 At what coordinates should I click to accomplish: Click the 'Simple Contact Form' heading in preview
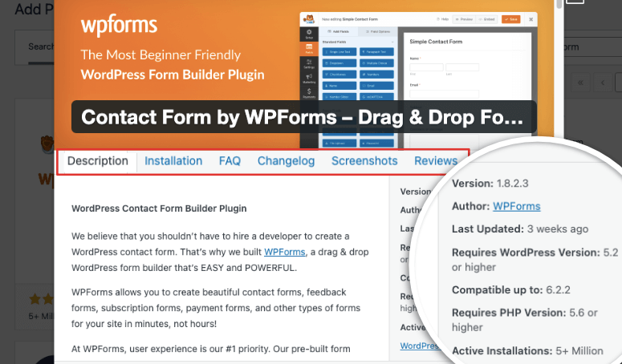(436, 42)
